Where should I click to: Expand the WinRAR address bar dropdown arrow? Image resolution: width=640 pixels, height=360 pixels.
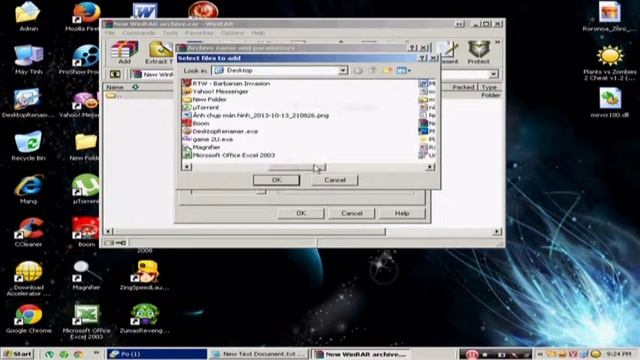click(x=493, y=74)
